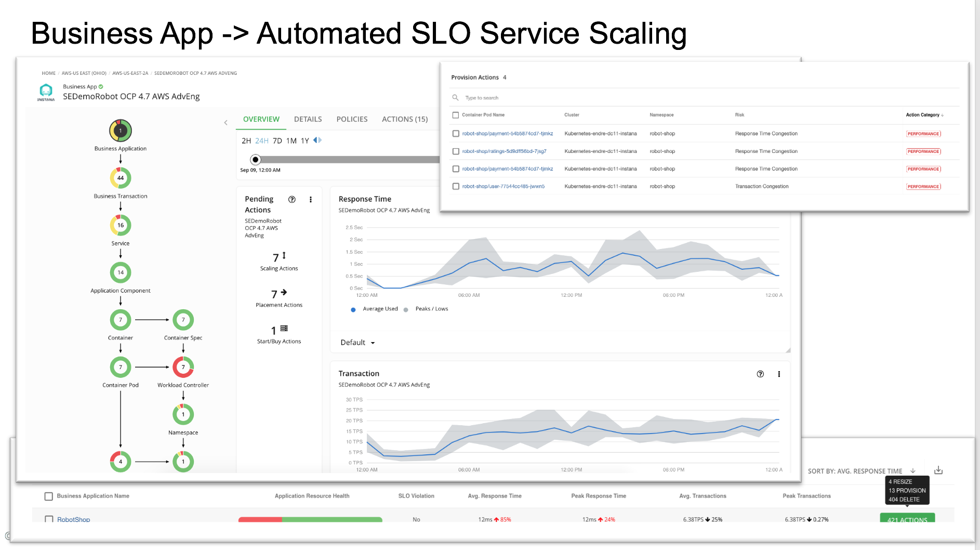Select the Container Pod node circle
Image resolution: width=980 pixels, height=550 pixels.
(121, 367)
